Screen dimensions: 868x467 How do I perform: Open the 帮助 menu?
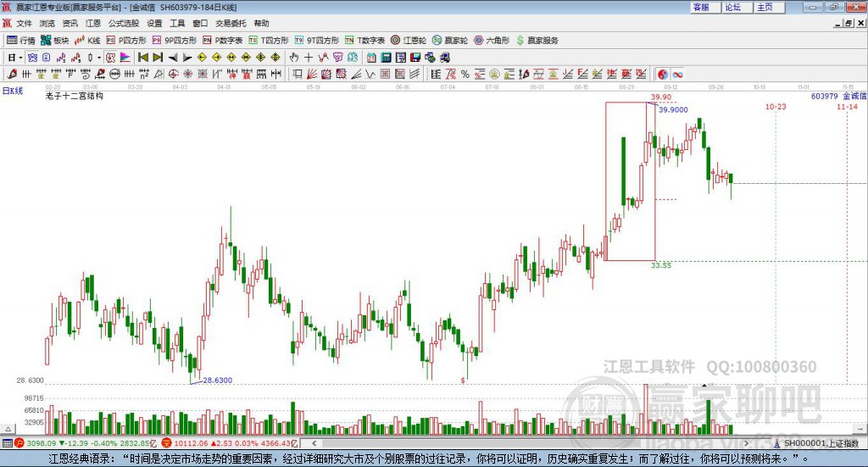point(261,23)
